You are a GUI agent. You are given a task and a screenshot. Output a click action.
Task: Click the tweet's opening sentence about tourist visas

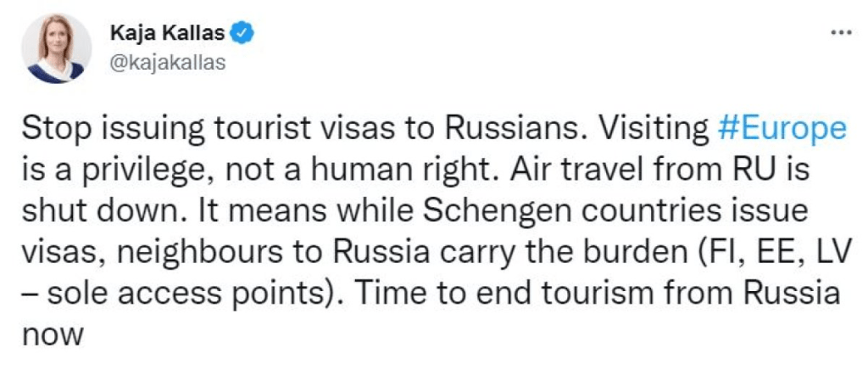click(281, 129)
